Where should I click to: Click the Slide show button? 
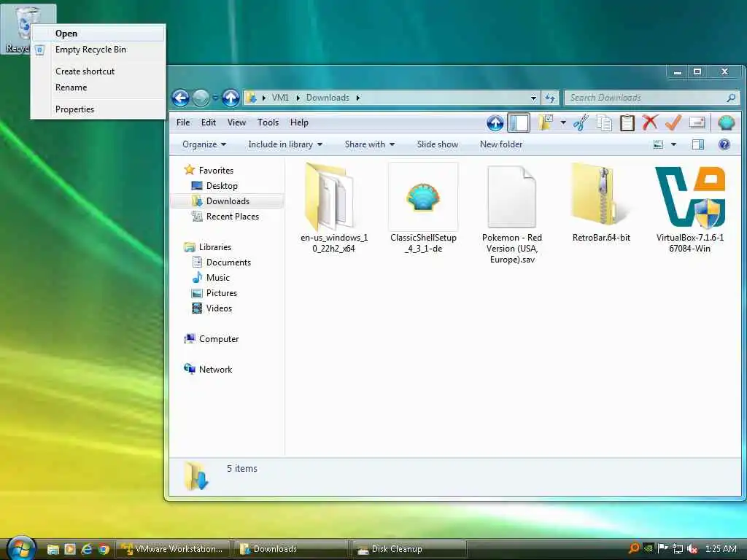pos(438,144)
